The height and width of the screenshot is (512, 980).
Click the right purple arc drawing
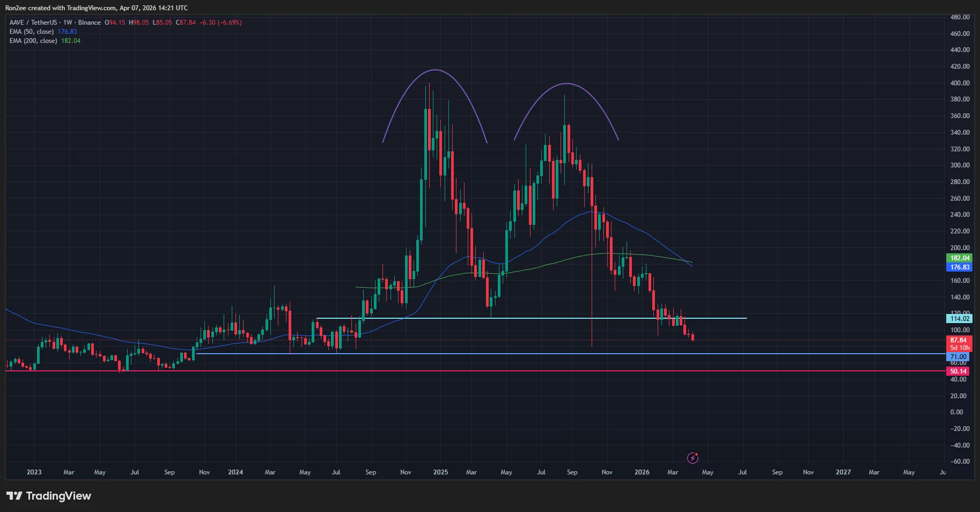pyautogui.click(x=566, y=84)
